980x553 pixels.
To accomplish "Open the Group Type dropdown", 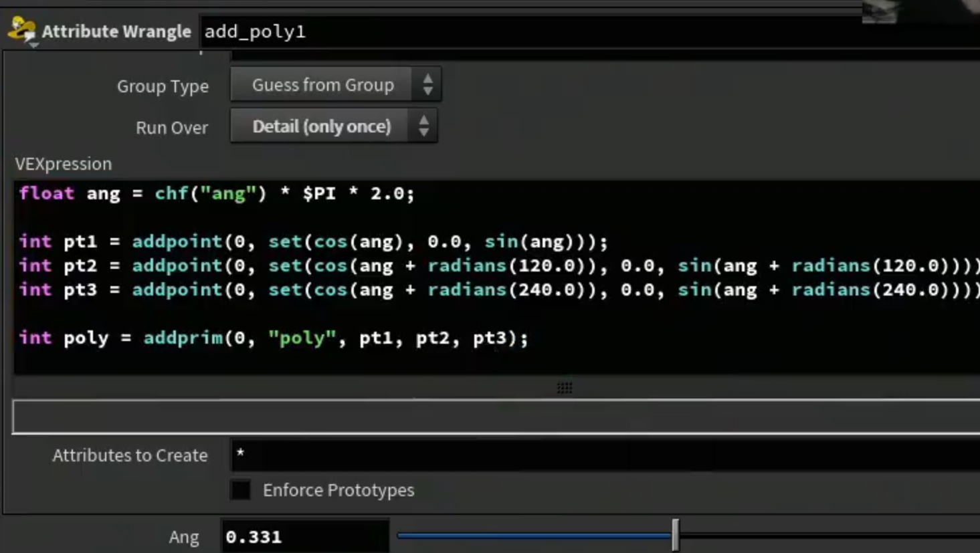I will [336, 85].
